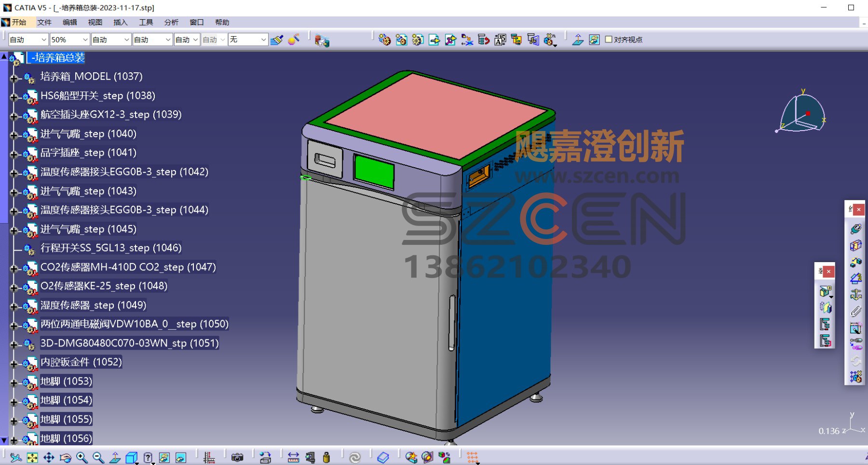
Task: Expand the 培养箱_MODEL (1037) tree node
Action: pyautogui.click(x=14, y=78)
